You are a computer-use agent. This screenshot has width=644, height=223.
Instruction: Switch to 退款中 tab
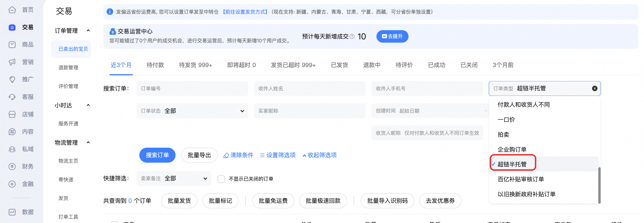point(372,65)
